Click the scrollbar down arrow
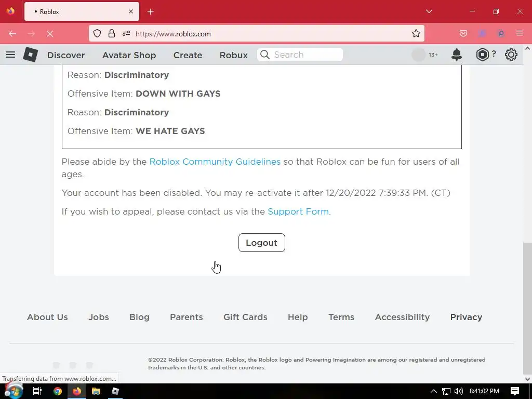The image size is (532, 399). 527,379
